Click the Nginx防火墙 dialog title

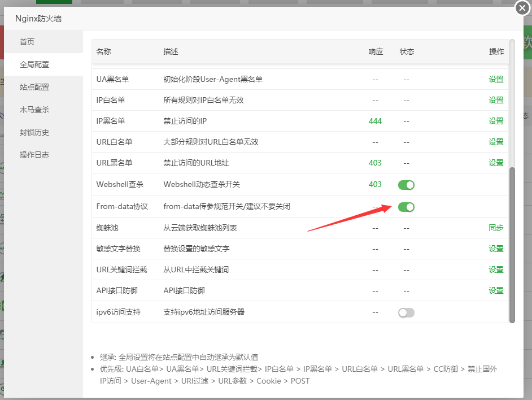38,19
